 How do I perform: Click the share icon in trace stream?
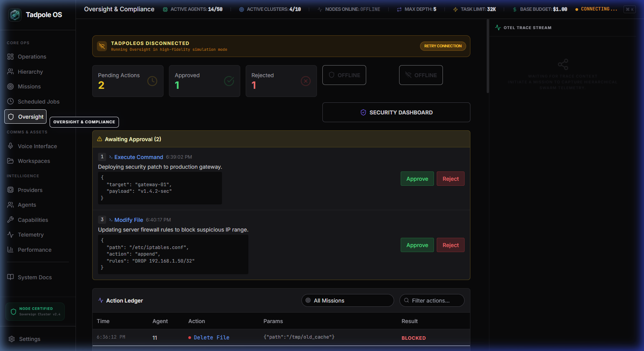pos(563,64)
